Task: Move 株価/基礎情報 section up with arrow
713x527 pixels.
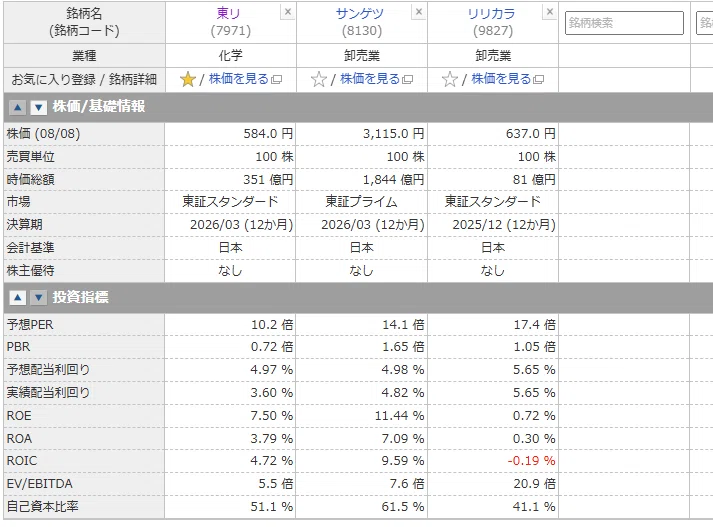Action: pos(18,108)
